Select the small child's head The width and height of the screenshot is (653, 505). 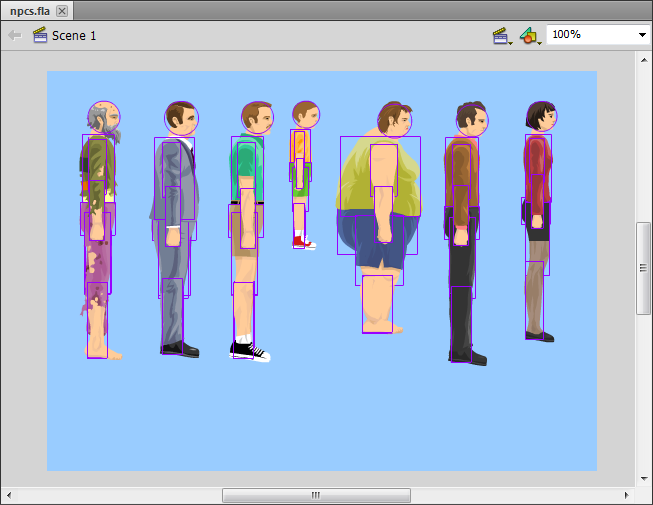[x=306, y=114]
